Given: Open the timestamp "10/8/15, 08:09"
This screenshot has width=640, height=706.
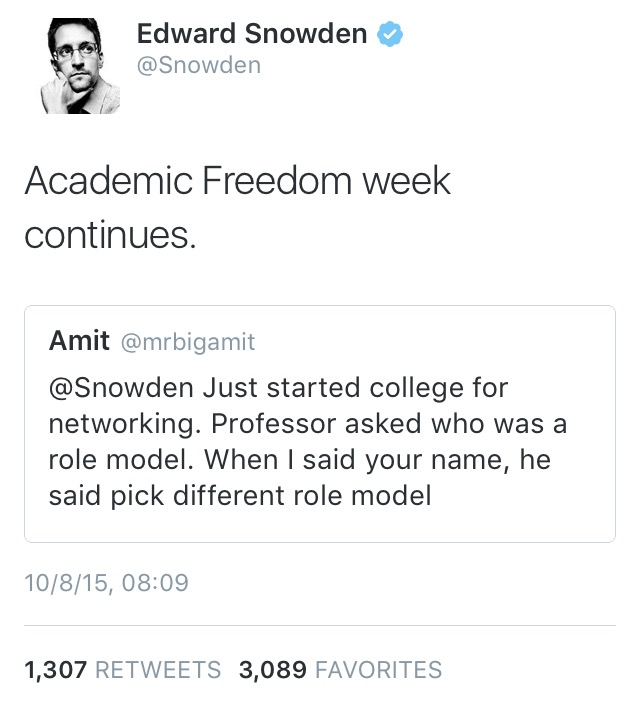Looking at the screenshot, I should pos(106,582).
